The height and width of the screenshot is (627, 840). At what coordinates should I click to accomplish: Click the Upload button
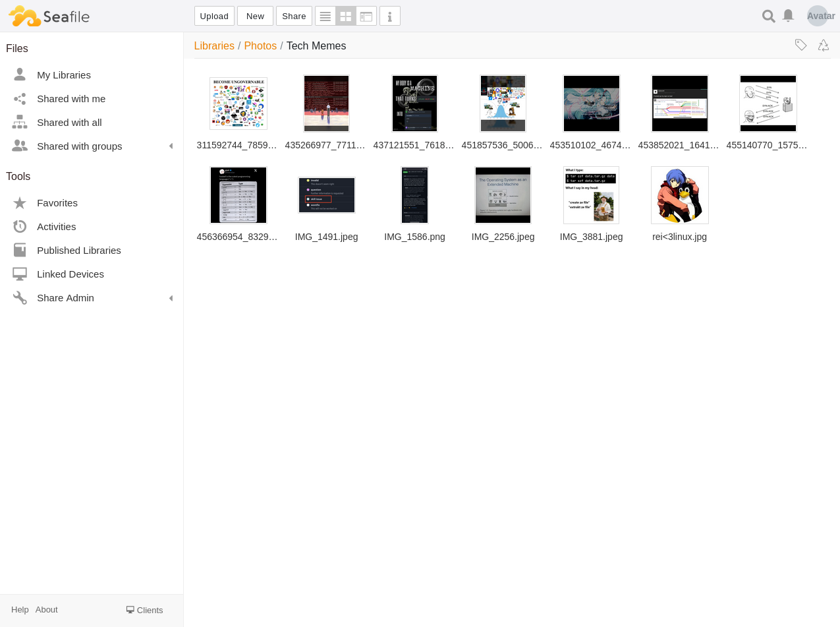point(214,16)
